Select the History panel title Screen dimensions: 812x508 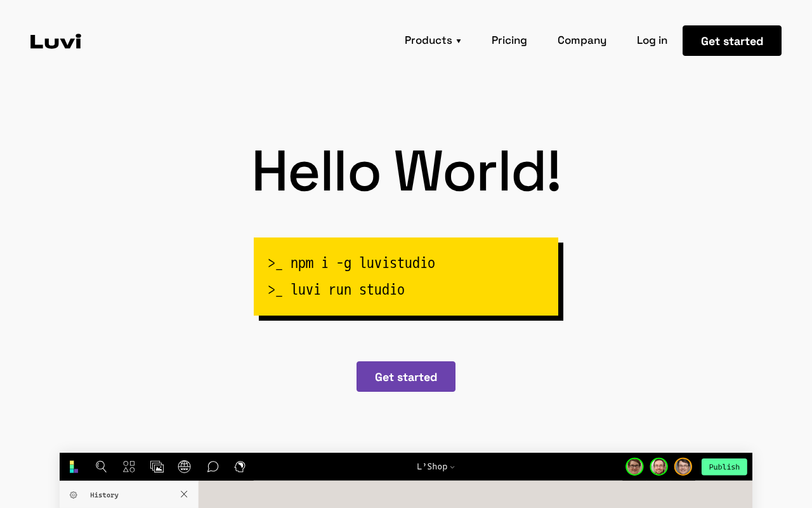point(104,495)
